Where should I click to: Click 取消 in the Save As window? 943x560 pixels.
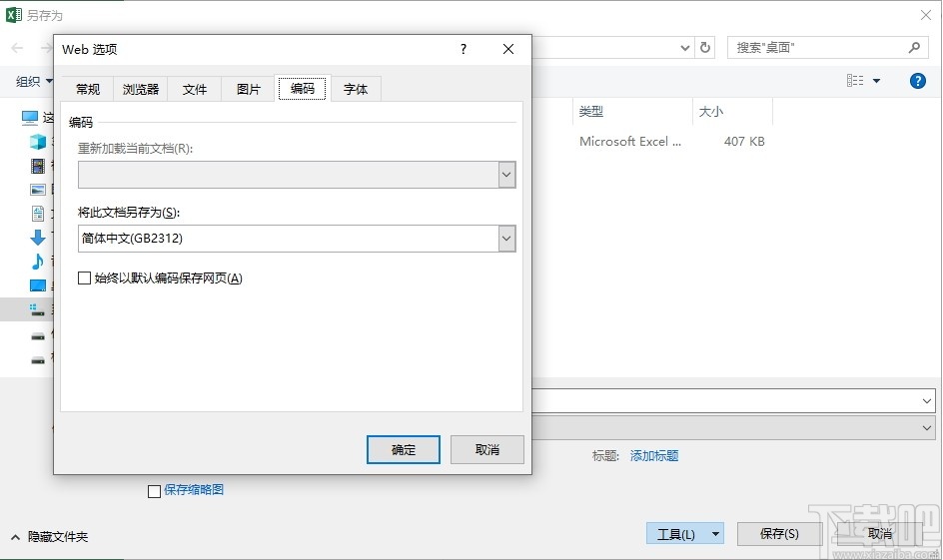click(880, 534)
